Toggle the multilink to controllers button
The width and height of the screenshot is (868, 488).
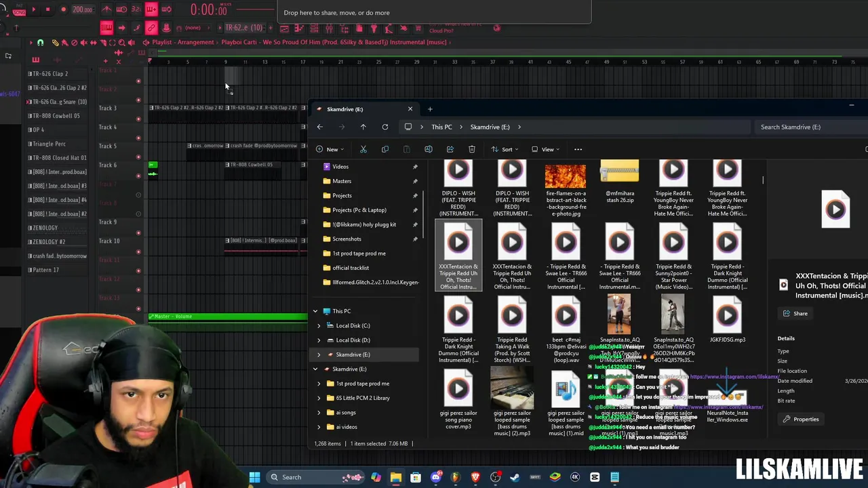[151, 28]
